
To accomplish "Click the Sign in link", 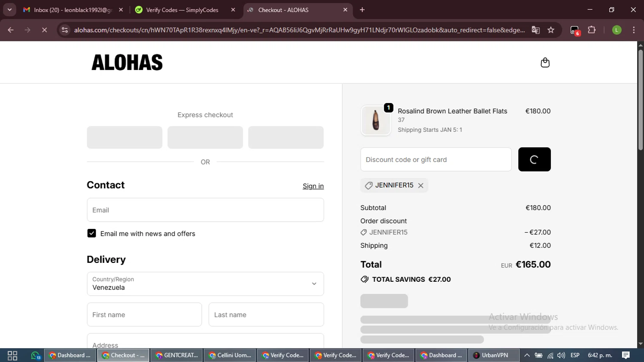I will point(313,186).
